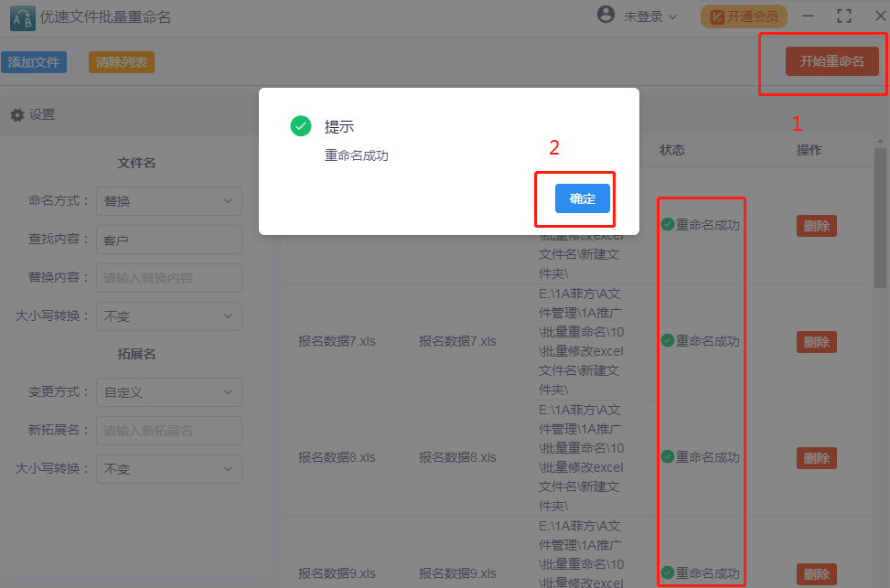Image resolution: width=890 pixels, height=588 pixels.
Task: Click the success status icon for 报名数据9.xls
Action: (668, 572)
